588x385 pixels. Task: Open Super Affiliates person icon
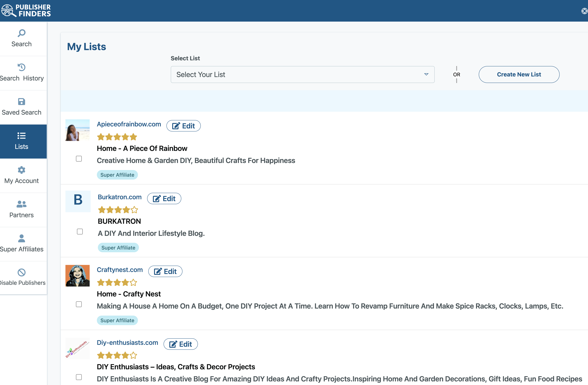click(x=21, y=238)
